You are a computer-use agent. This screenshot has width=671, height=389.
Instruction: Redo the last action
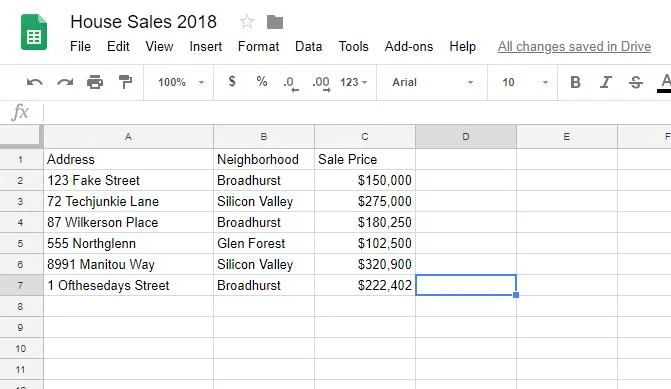(65, 82)
